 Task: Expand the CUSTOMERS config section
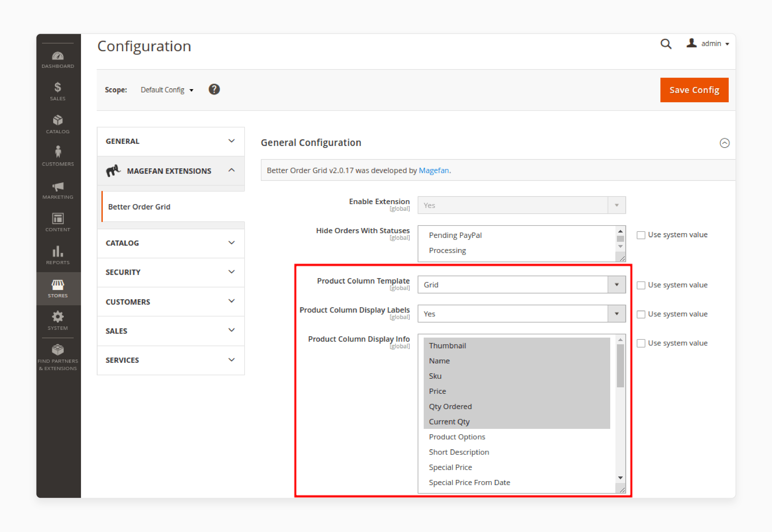pos(170,302)
